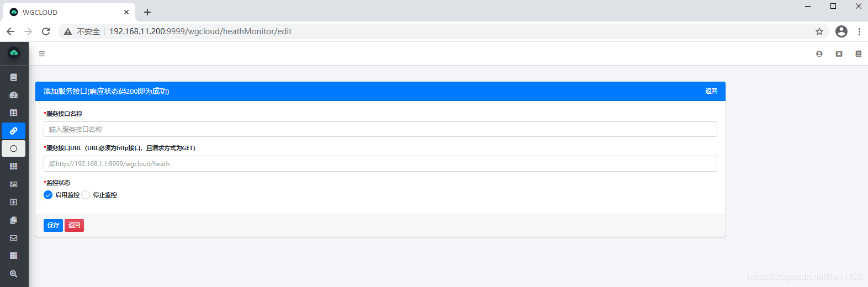This screenshot has width=868, height=287.
Task: Open the Chrome profile avatar menu
Action: coord(841,31)
